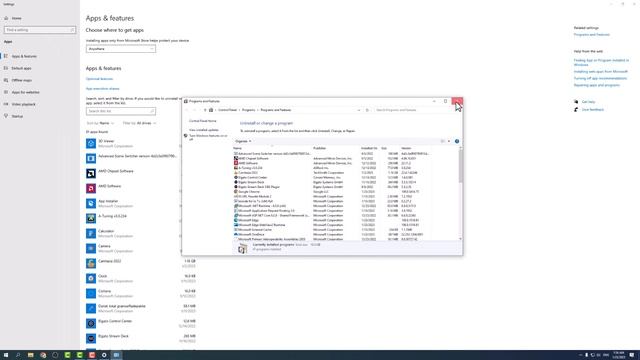Open Chrome from taskbar
Image resolution: width=640 pixels, height=360 pixels.
click(43, 355)
